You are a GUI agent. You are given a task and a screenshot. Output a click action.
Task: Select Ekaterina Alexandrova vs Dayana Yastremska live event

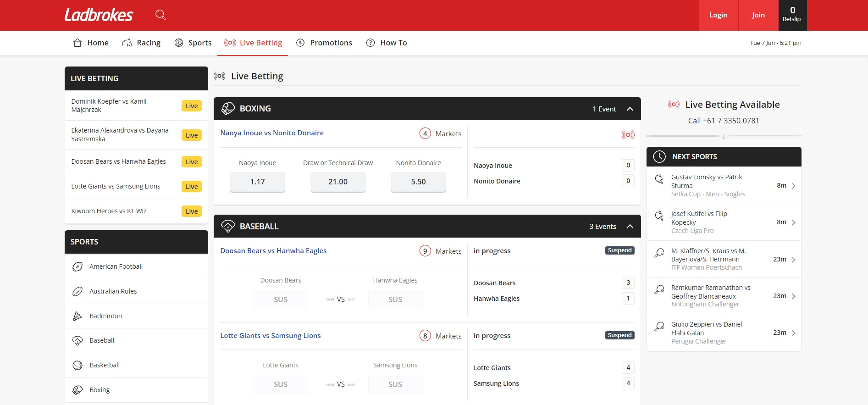tap(137, 135)
